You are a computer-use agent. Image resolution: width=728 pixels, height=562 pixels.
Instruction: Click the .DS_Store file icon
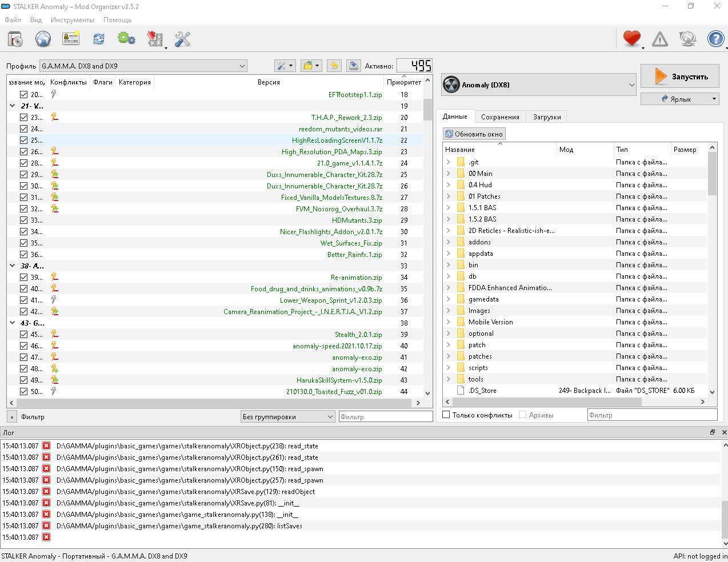461,390
